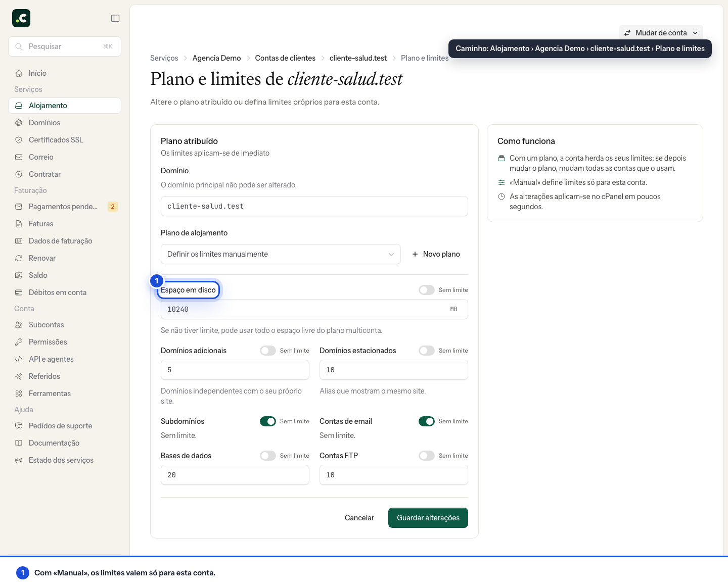Open Alojamento in the sidebar
This screenshot has height=588, width=728.
click(65, 106)
